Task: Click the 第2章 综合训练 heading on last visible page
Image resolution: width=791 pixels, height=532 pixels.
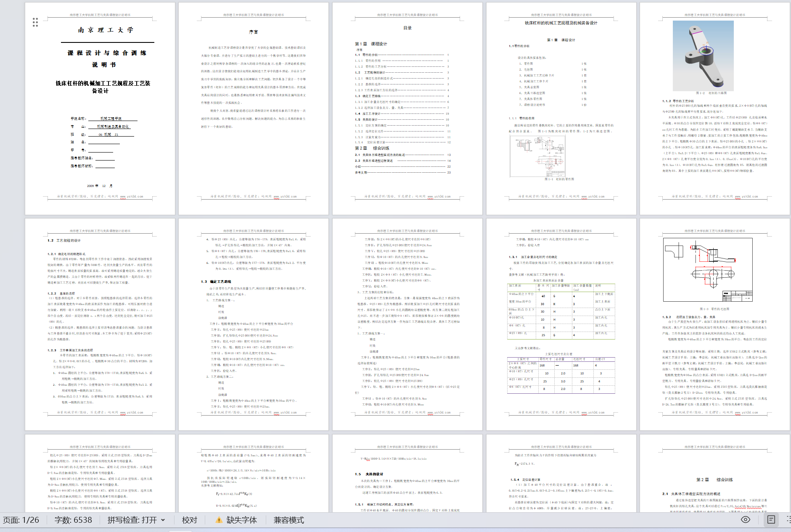Action: (714, 479)
